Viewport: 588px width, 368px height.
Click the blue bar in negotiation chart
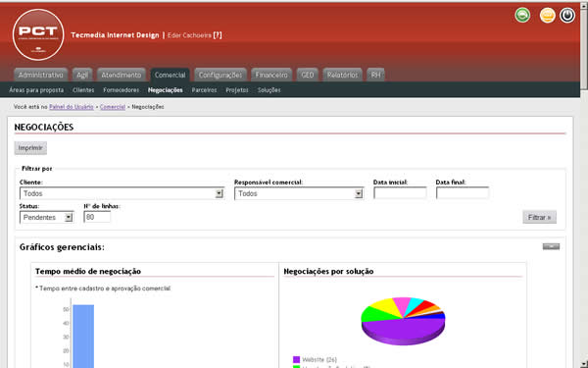point(83,336)
